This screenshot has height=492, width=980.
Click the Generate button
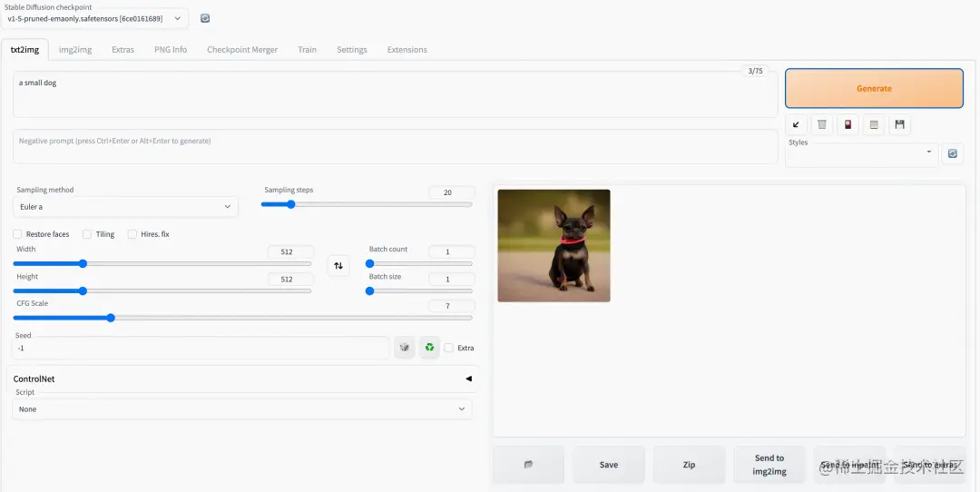tap(875, 88)
